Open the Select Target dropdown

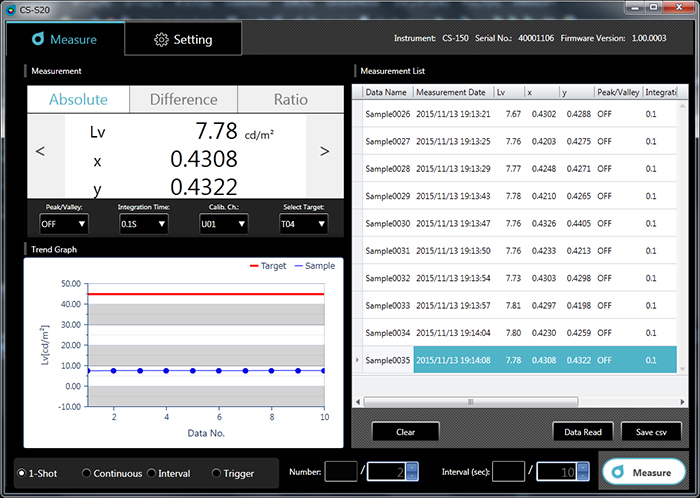tap(303, 224)
